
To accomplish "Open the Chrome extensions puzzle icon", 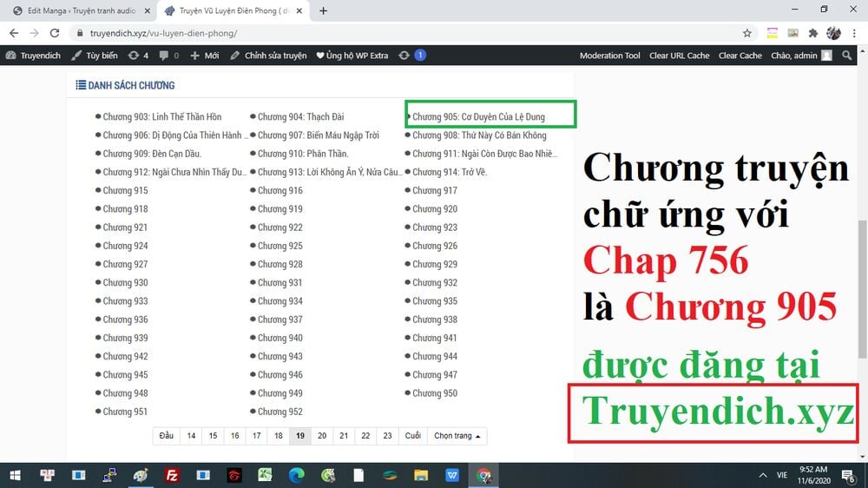I will [x=813, y=33].
